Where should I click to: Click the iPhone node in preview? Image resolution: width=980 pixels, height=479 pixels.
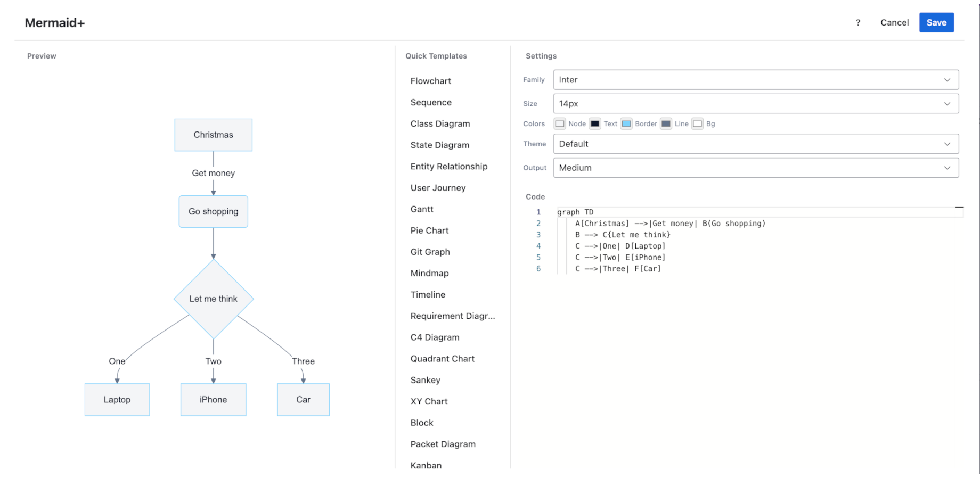point(214,400)
